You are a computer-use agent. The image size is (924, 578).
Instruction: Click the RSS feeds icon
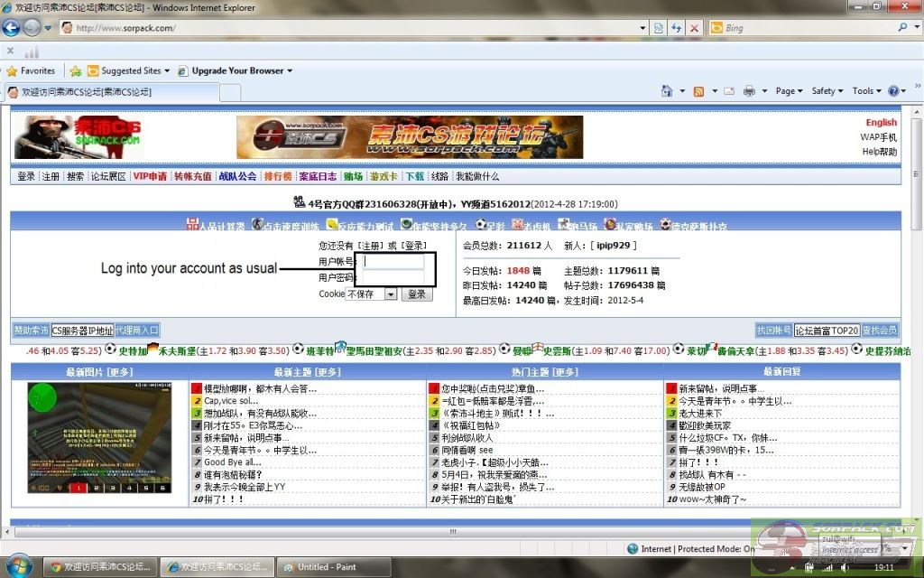(698, 91)
